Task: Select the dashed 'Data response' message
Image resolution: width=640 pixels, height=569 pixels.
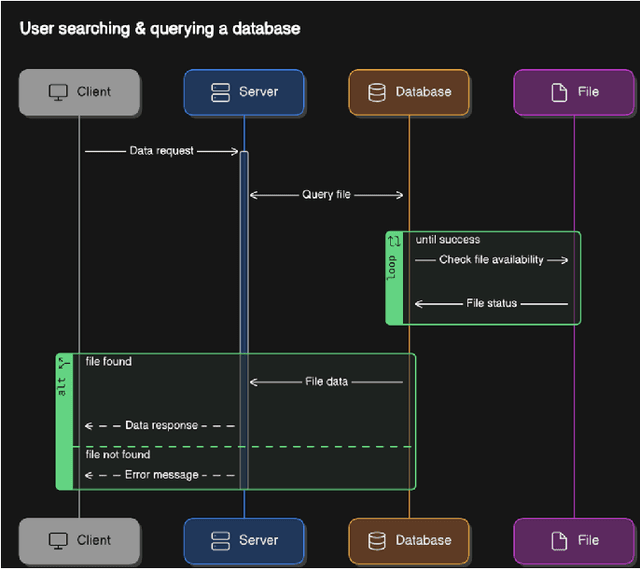Action: pos(161,425)
